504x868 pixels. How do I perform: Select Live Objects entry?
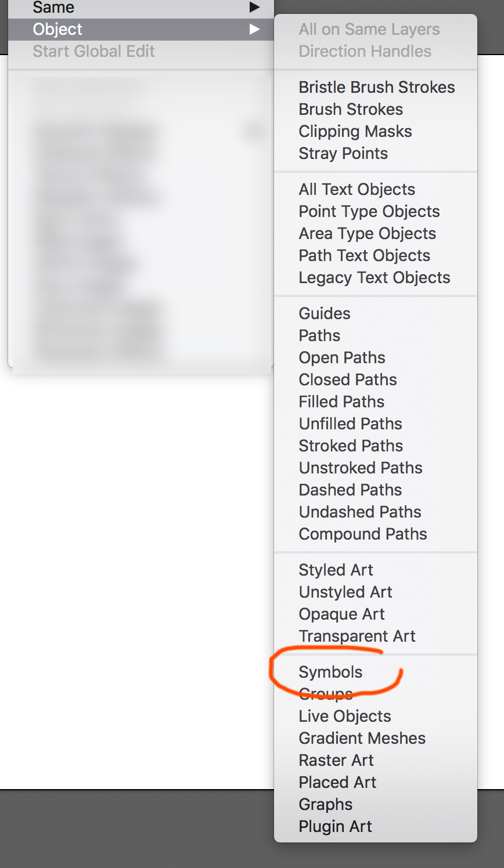(345, 716)
